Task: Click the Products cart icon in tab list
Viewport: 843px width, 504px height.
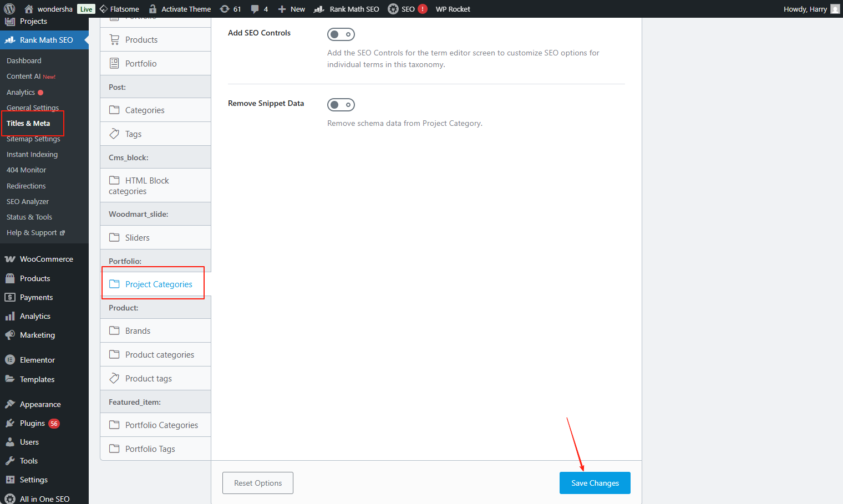Action: (x=114, y=40)
